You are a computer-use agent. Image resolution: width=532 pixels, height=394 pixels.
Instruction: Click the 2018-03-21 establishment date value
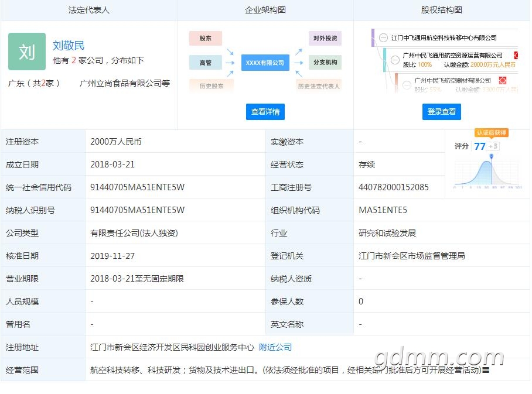tap(112, 165)
